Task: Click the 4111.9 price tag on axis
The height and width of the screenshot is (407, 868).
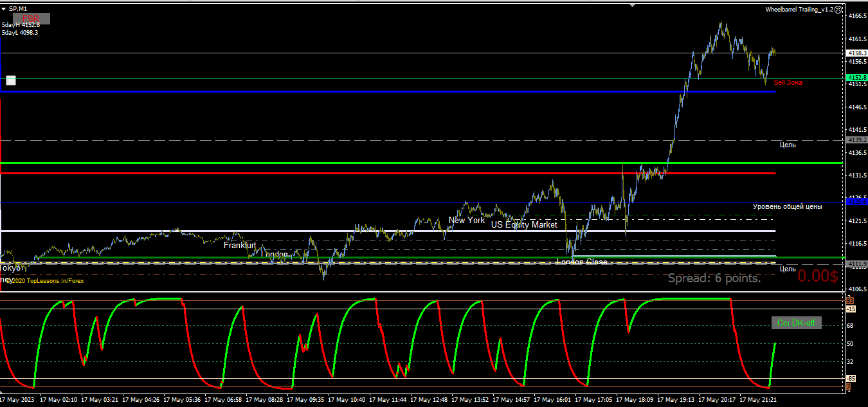Action: [858, 264]
